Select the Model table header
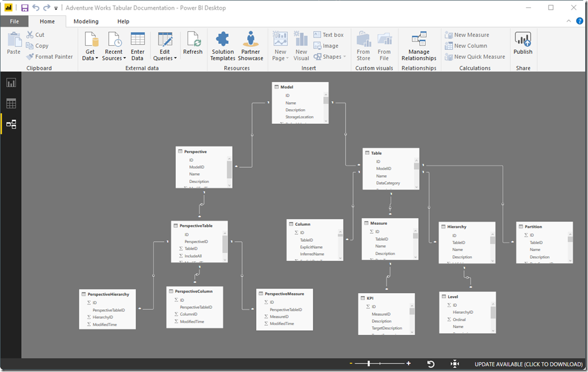 (300, 87)
